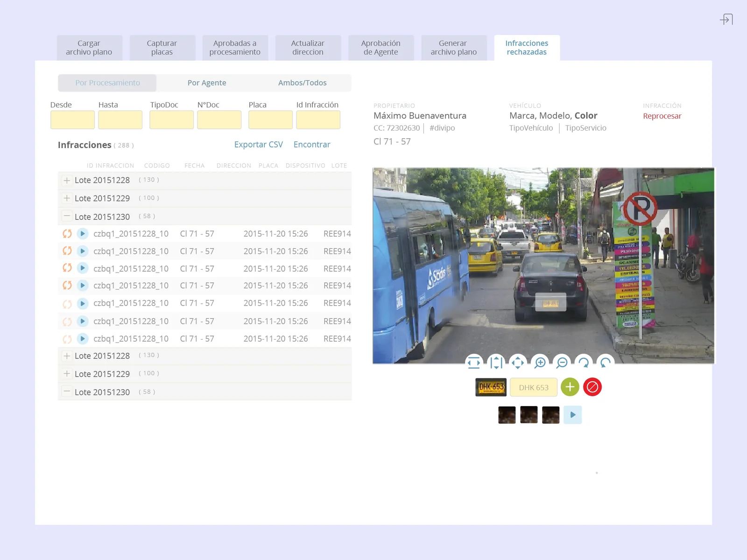Select the Por Procesamiento filter
This screenshot has width=747, height=560.
(x=107, y=83)
